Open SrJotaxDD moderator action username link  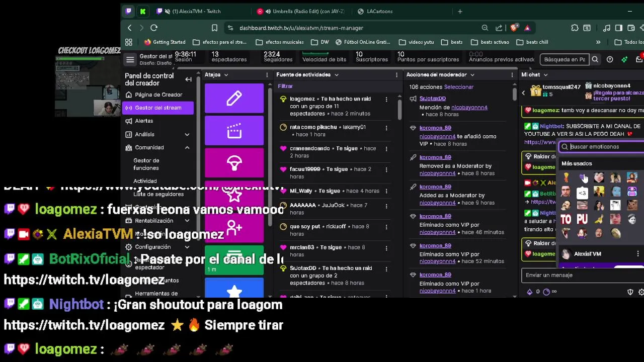[433, 99]
